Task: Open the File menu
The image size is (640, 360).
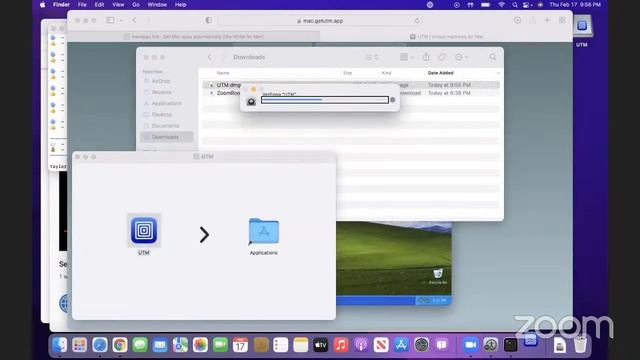Action: (82, 5)
